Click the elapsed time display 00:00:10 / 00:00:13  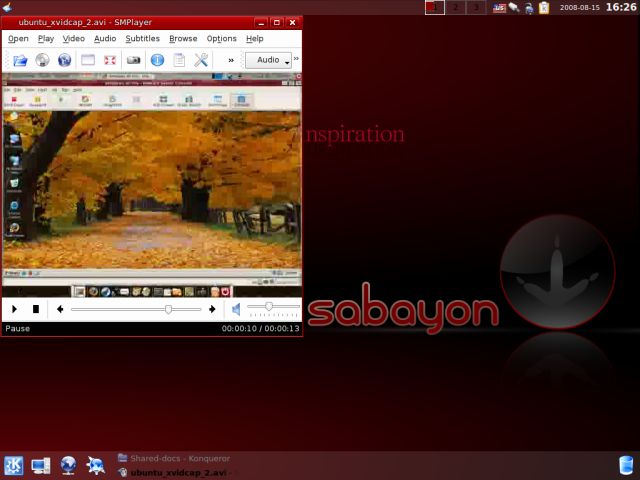(260, 329)
